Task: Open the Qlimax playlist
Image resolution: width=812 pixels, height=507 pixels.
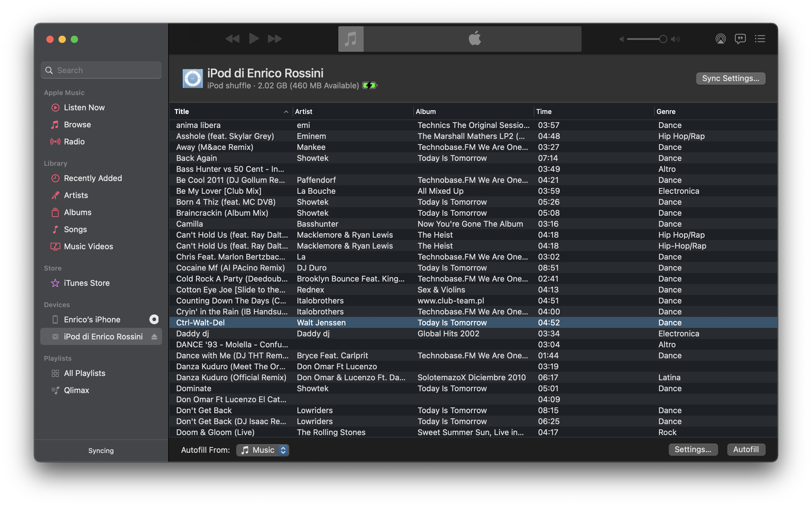Action: pos(77,390)
